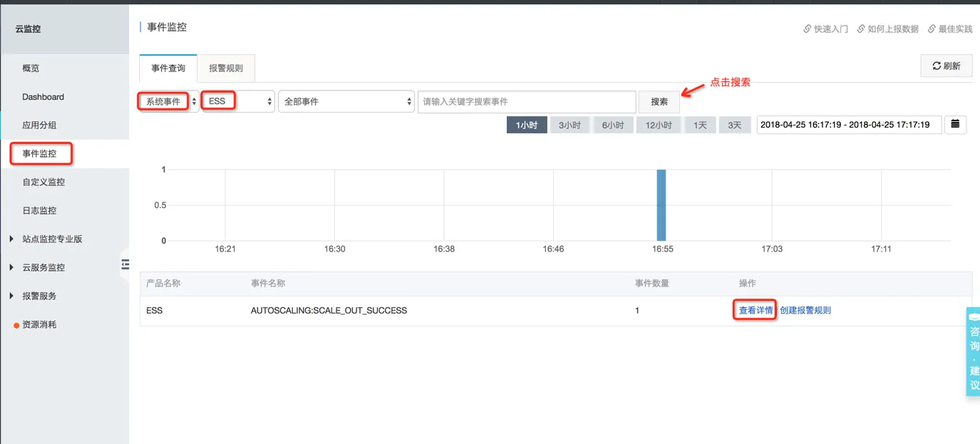
Task: Click the 事件数量 column header
Action: [x=652, y=284]
